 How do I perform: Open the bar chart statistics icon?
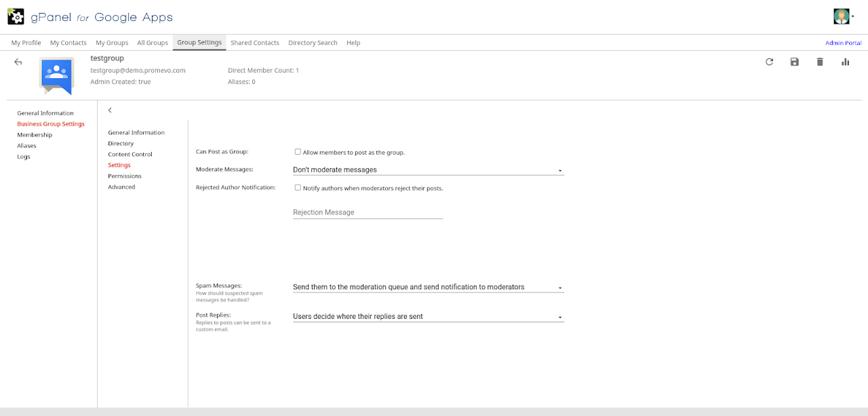click(x=845, y=62)
